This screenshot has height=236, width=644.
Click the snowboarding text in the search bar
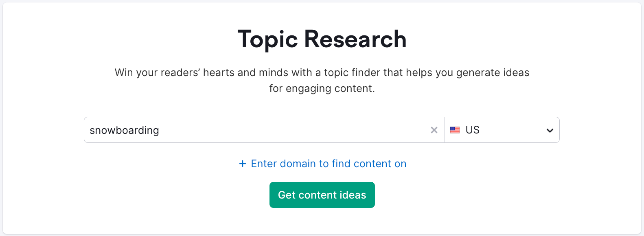(x=124, y=130)
